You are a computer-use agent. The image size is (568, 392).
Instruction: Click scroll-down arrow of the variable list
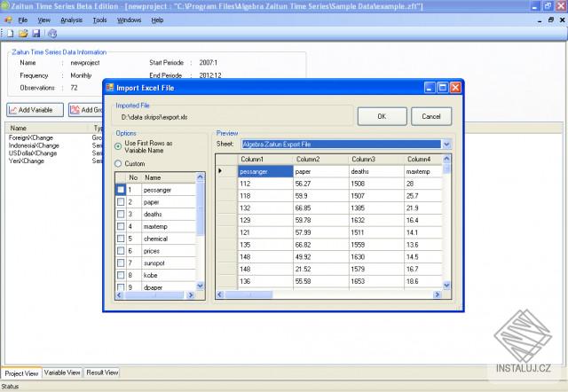[x=201, y=286]
